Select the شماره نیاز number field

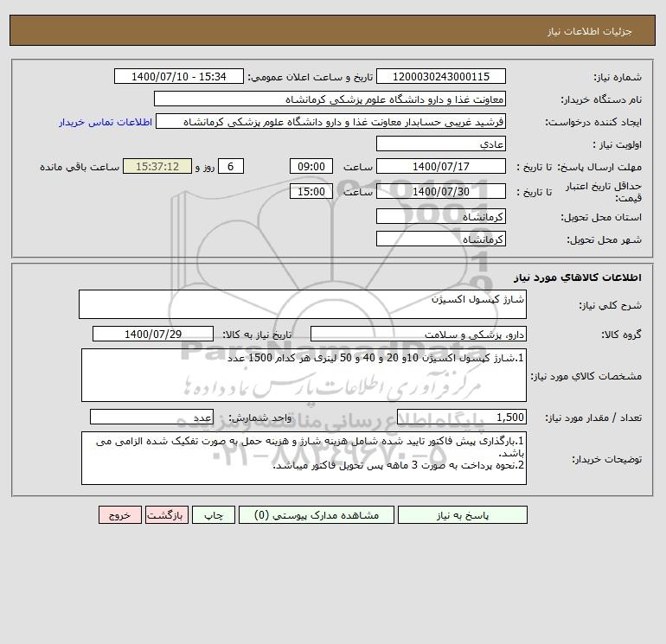tap(441, 76)
